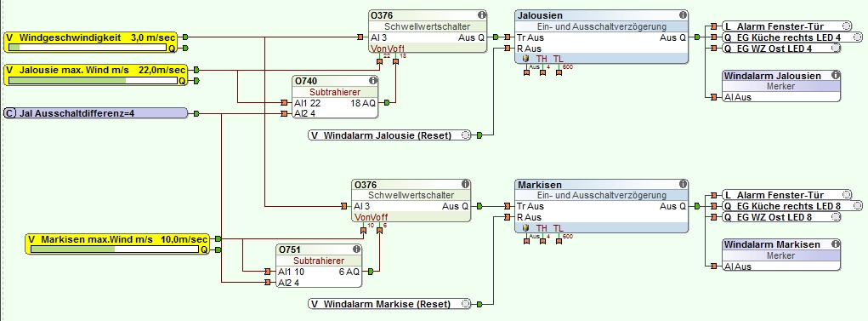The height and width of the screenshot is (321, 868).
Task: Click the TL parameter of Markisen block
Action: 558,227
